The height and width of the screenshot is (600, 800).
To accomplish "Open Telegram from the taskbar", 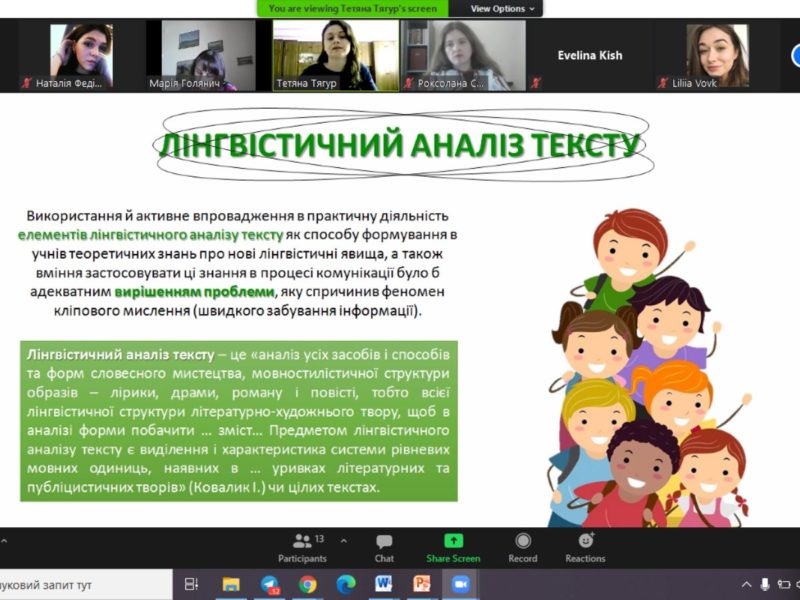I will click(x=269, y=584).
